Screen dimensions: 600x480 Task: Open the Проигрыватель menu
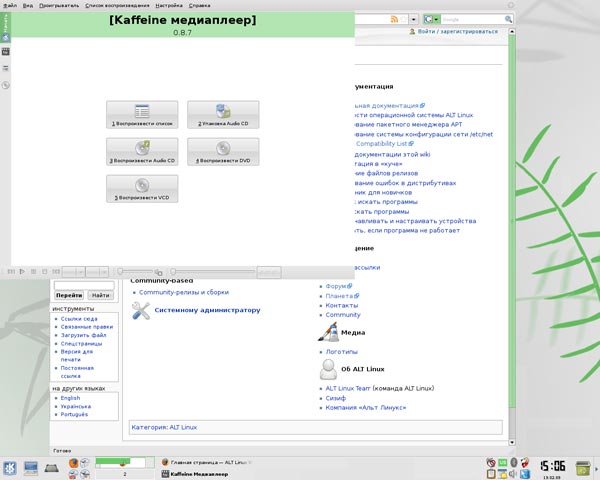tap(59, 5)
